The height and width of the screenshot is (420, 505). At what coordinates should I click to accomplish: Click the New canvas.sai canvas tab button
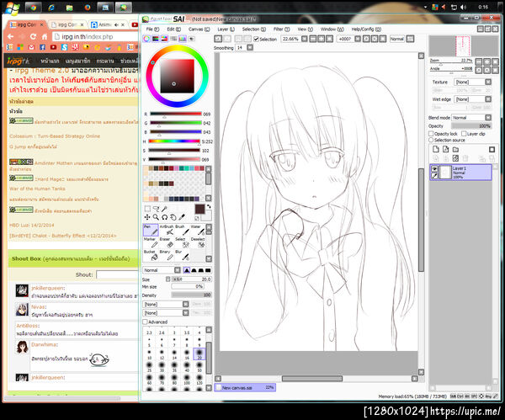click(x=245, y=387)
